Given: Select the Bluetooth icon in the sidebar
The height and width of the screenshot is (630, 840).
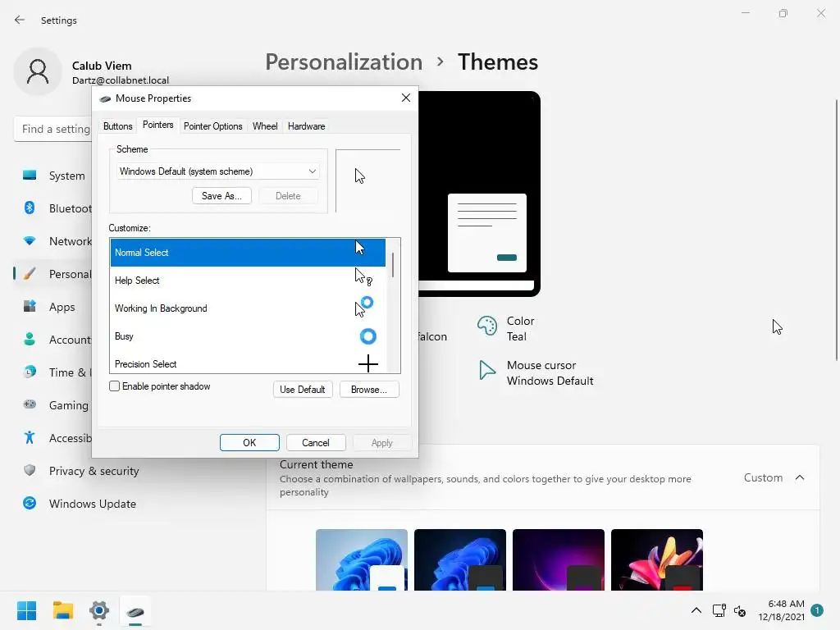Looking at the screenshot, I should [x=30, y=208].
